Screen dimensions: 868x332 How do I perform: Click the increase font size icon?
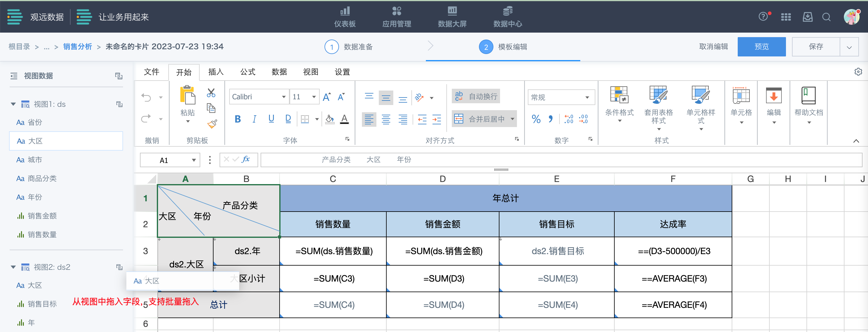(327, 97)
